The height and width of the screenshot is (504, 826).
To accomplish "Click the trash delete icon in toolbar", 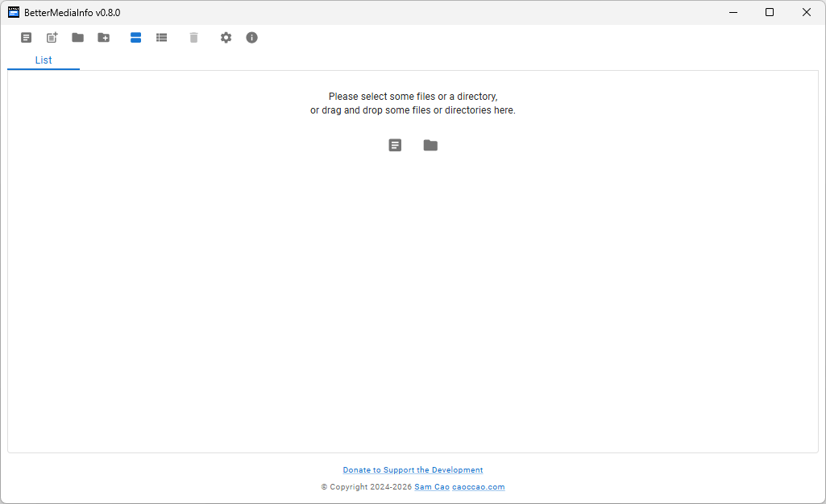I will tap(194, 38).
